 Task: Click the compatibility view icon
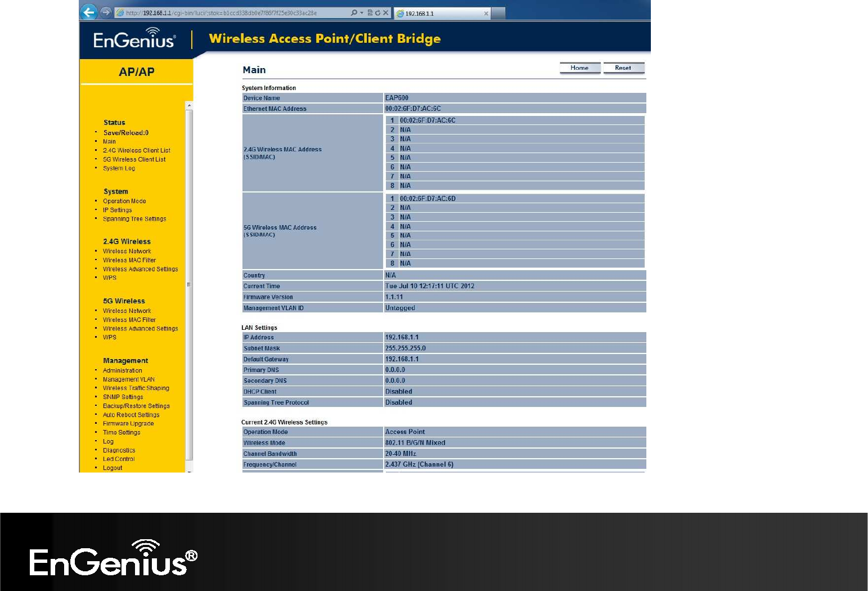[370, 12]
